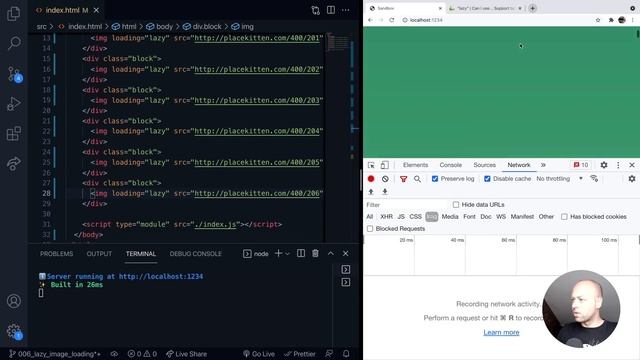640x360 pixels.
Task: Open the Run and Debug view
Action: pos(13,104)
